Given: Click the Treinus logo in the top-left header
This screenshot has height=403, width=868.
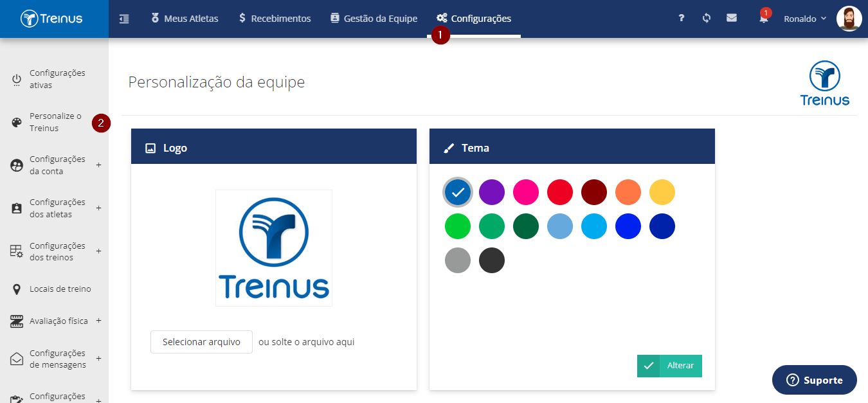Looking at the screenshot, I should (51, 19).
